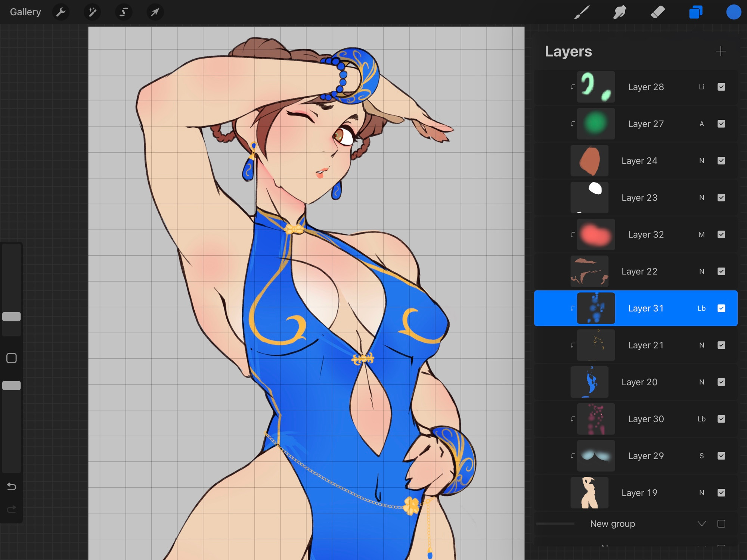Open Layer 31 blend mode Lb
The image size is (747, 560).
[701, 308]
